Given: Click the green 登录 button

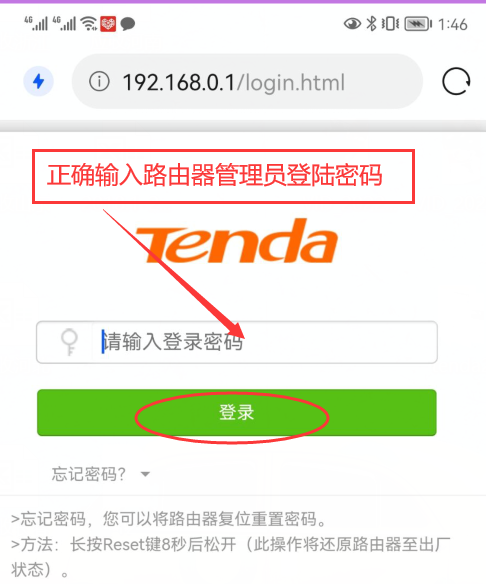Looking at the screenshot, I should 237,413.
